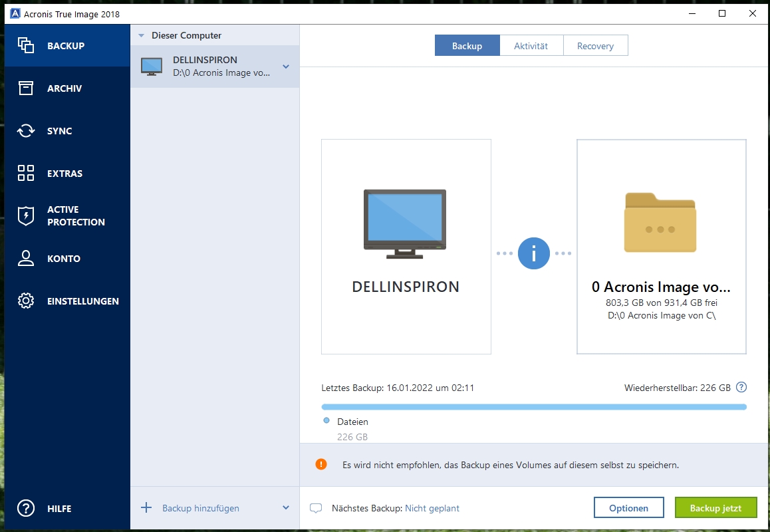Open the Sync section icon
Screen dimensions: 770x532
tap(26, 130)
